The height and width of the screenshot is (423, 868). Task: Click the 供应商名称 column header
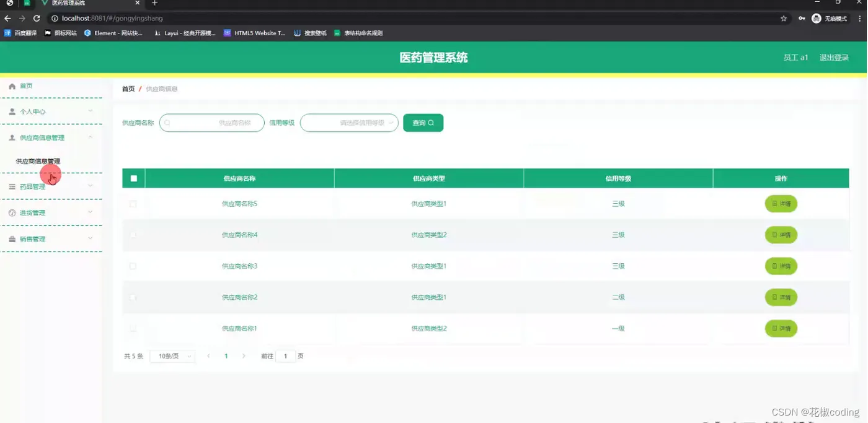point(239,178)
